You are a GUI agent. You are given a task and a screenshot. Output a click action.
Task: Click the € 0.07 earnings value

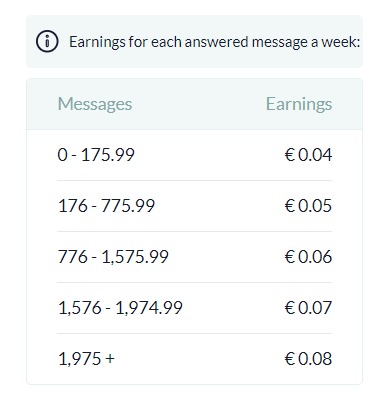coord(308,308)
